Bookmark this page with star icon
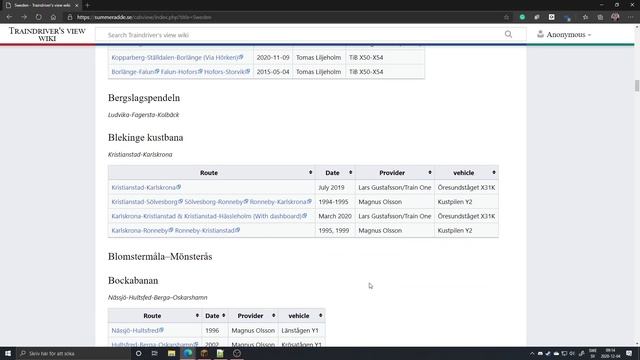640x360 pixels. point(507,17)
